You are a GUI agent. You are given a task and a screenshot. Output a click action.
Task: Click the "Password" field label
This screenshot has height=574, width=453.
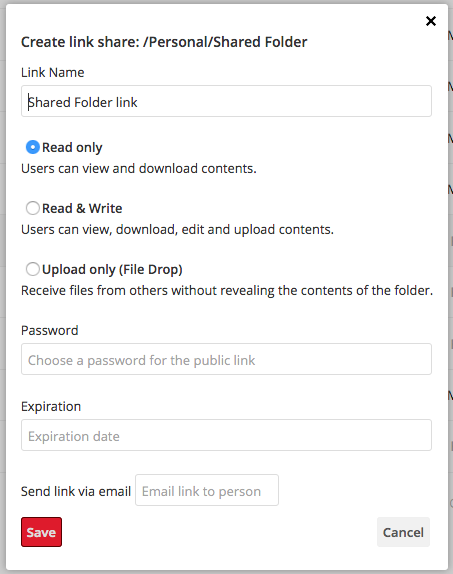point(50,330)
